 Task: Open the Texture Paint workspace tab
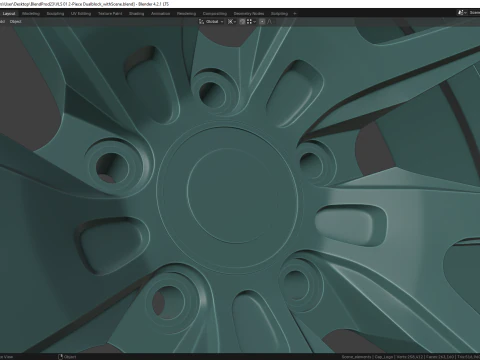pos(110,14)
